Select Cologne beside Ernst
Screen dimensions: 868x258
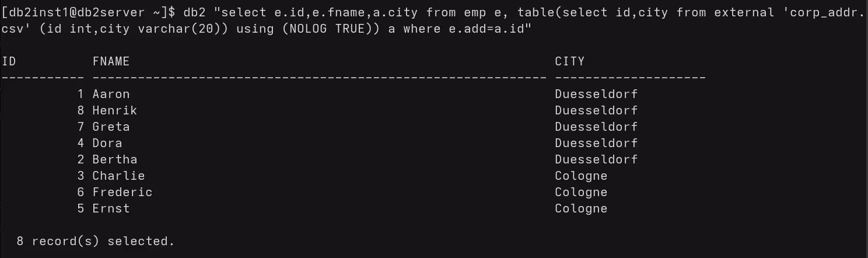point(581,208)
